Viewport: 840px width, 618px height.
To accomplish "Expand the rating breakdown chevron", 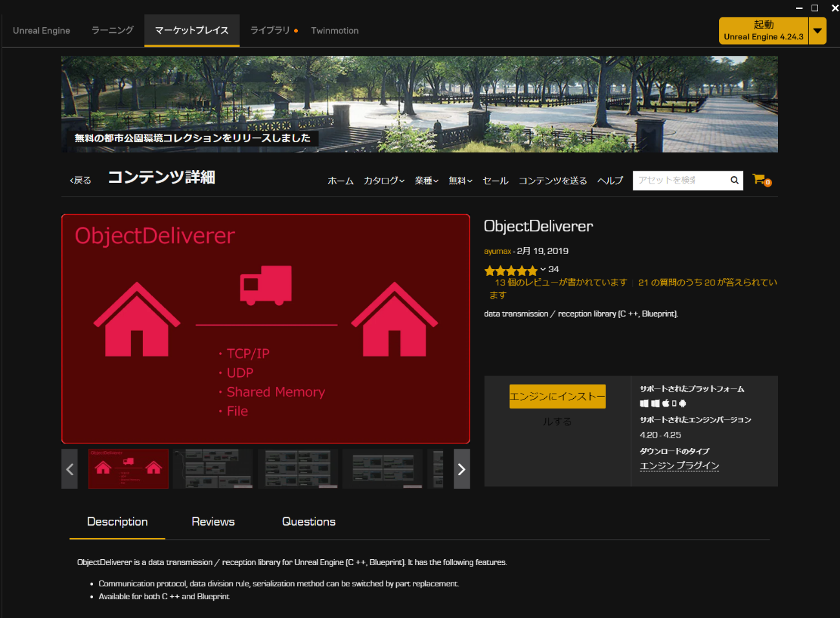I will pyautogui.click(x=543, y=270).
